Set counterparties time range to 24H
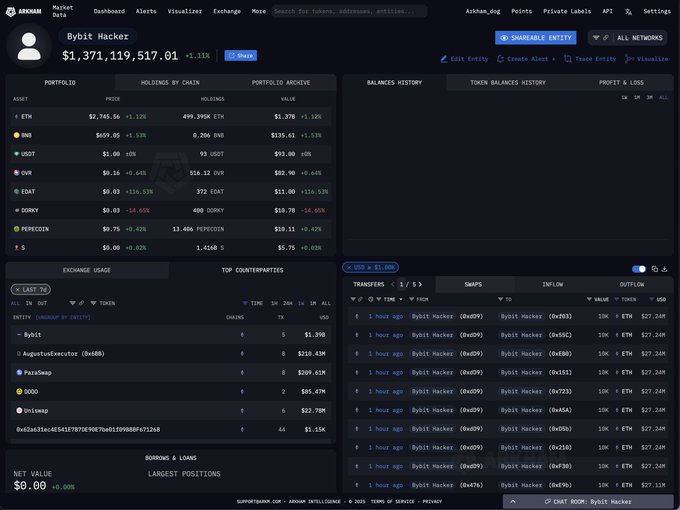The height and width of the screenshot is (510, 680). [288, 304]
